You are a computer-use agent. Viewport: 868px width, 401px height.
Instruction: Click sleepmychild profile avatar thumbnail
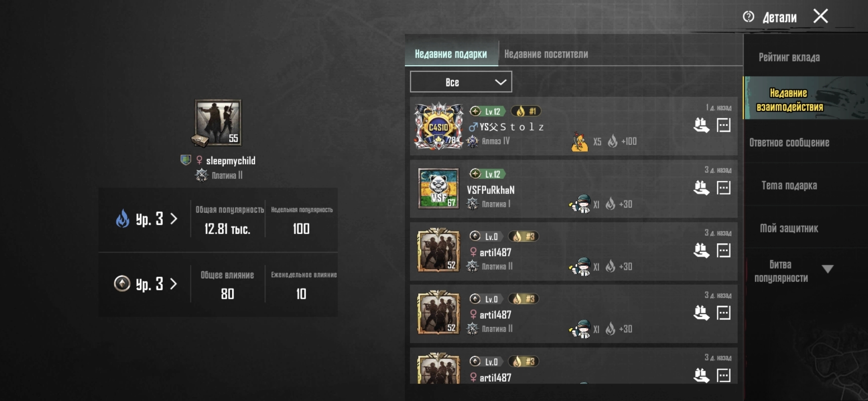point(218,123)
